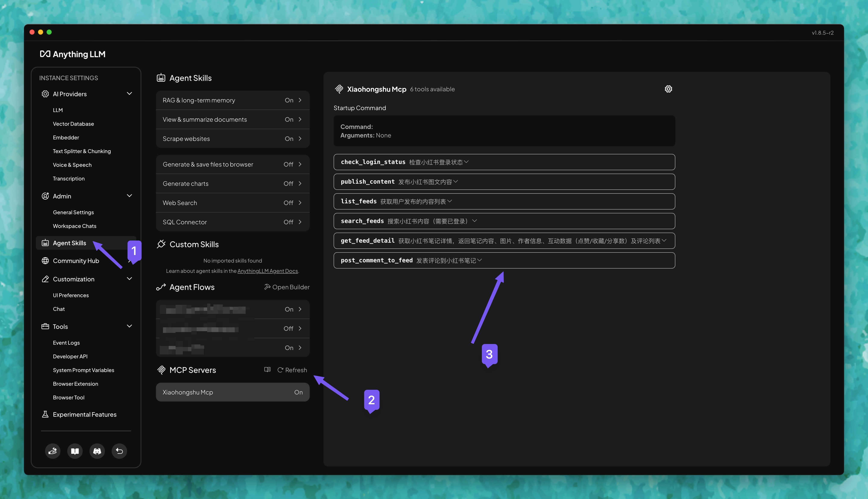Refresh the MCP Servers list

point(292,370)
